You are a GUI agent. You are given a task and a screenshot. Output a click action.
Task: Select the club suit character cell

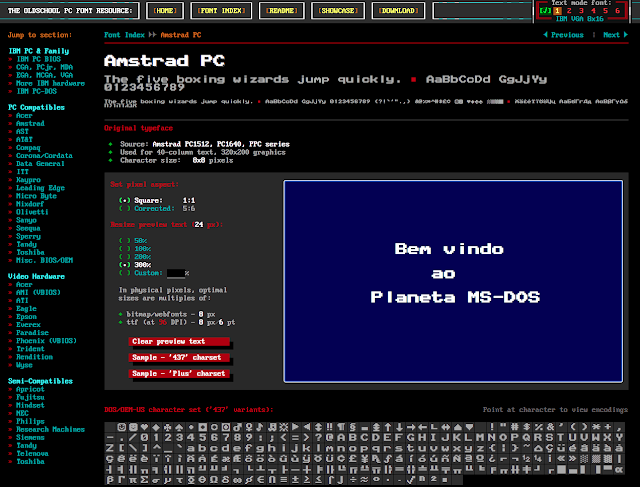point(168,427)
